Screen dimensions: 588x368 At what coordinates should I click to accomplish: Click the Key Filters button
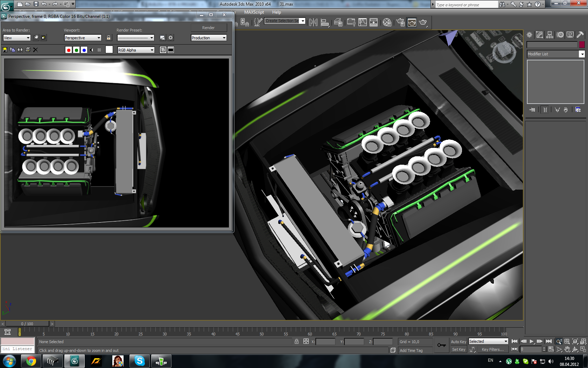[x=492, y=349]
